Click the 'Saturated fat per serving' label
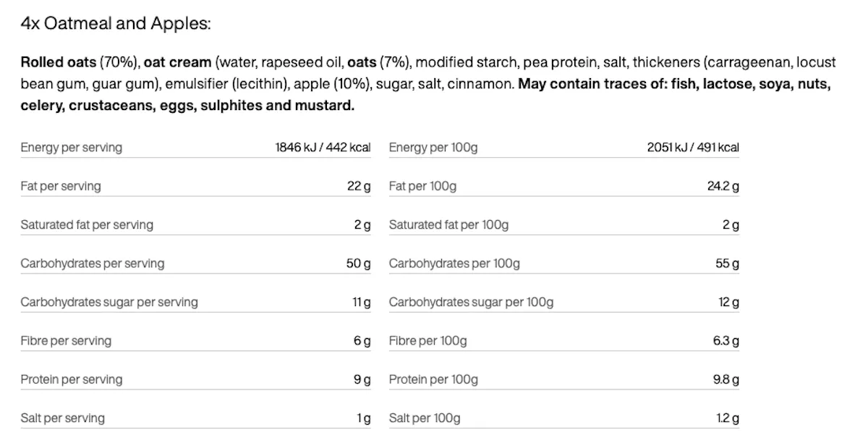868x443 pixels. coord(87,224)
